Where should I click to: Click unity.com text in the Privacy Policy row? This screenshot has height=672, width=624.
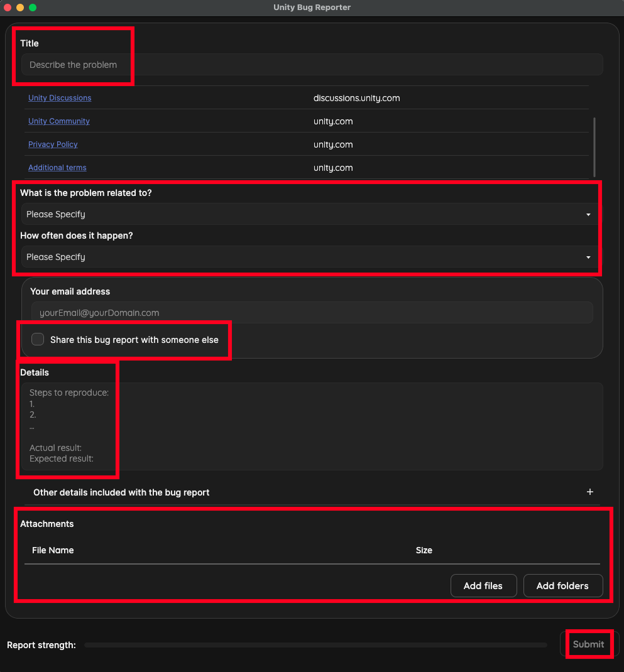point(333,144)
